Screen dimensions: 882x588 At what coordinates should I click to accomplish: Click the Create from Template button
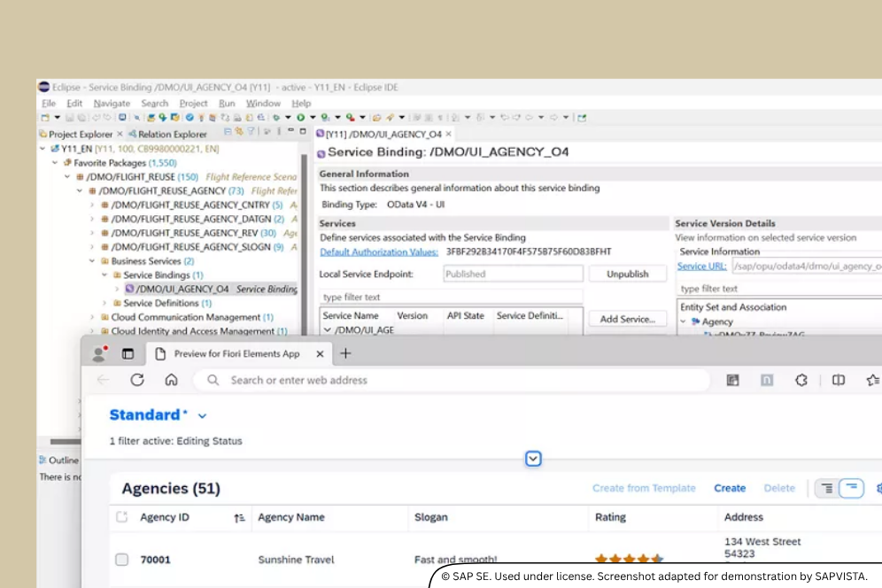pyautogui.click(x=644, y=489)
